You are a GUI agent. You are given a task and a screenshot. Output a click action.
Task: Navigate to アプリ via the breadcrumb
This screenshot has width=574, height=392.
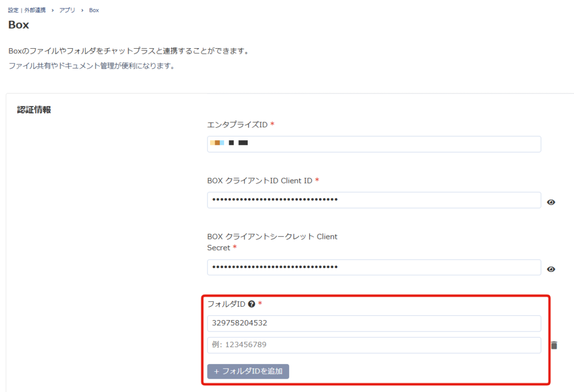[67, 10]
